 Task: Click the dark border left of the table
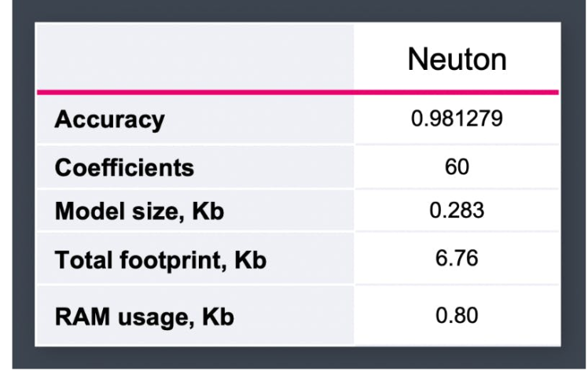point(17,187)
